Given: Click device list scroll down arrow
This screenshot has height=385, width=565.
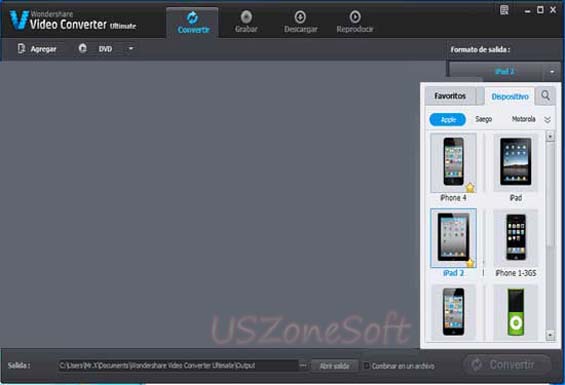Looking at the screenshot, I should coord(550,335).
